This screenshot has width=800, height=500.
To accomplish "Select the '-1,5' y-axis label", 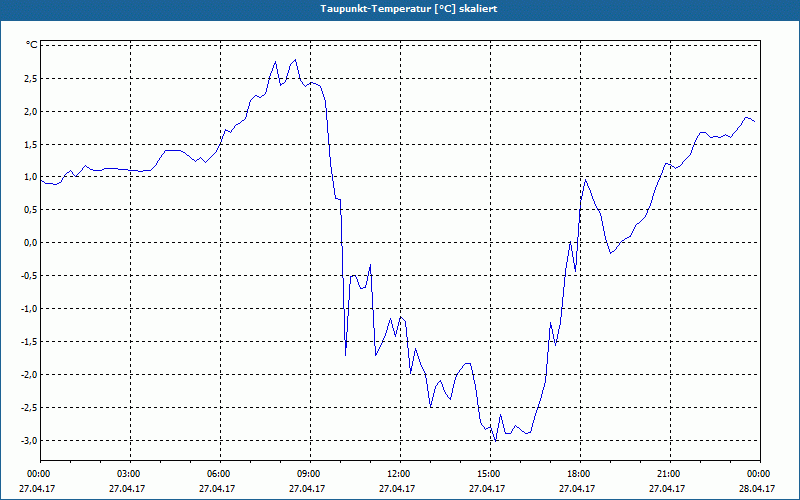I will (x=29, y=342).
